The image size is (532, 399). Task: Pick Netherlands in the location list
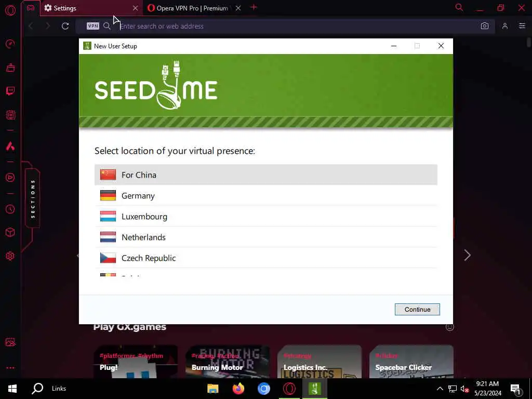point(265,237)
